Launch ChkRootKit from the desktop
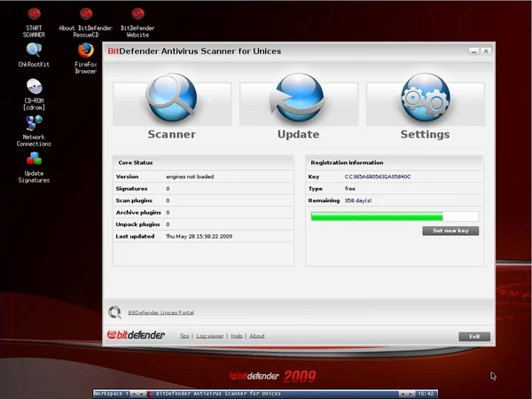The image size is (532, 399). (x=34, y=55)
